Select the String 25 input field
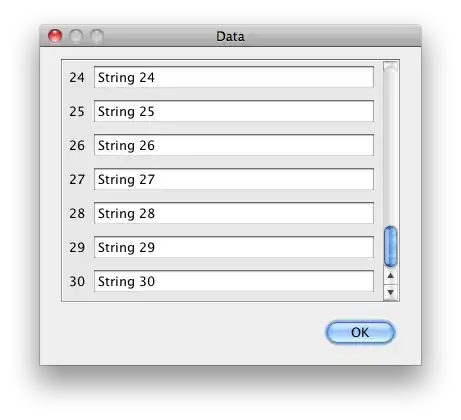Screen dimensions: 461x420 [234, 111]
